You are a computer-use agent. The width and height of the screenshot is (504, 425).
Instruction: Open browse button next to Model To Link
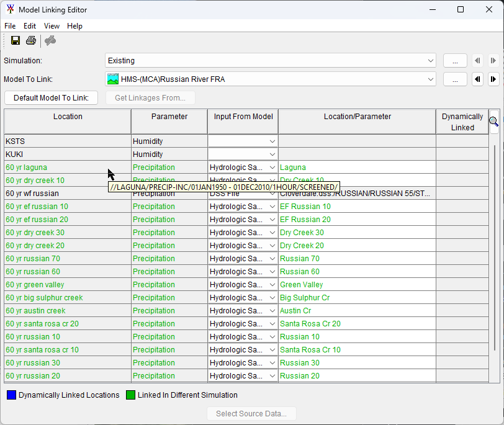(x=455, y=79)
